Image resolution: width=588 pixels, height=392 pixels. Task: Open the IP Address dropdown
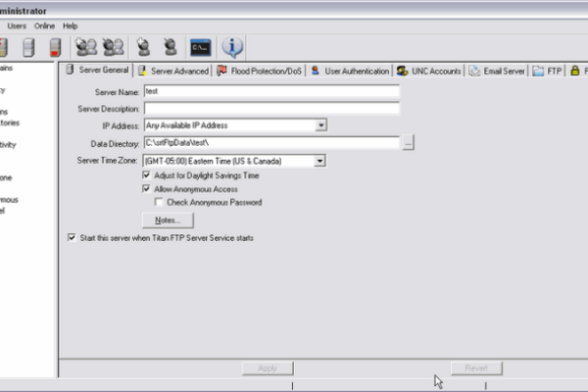[320, 125]
